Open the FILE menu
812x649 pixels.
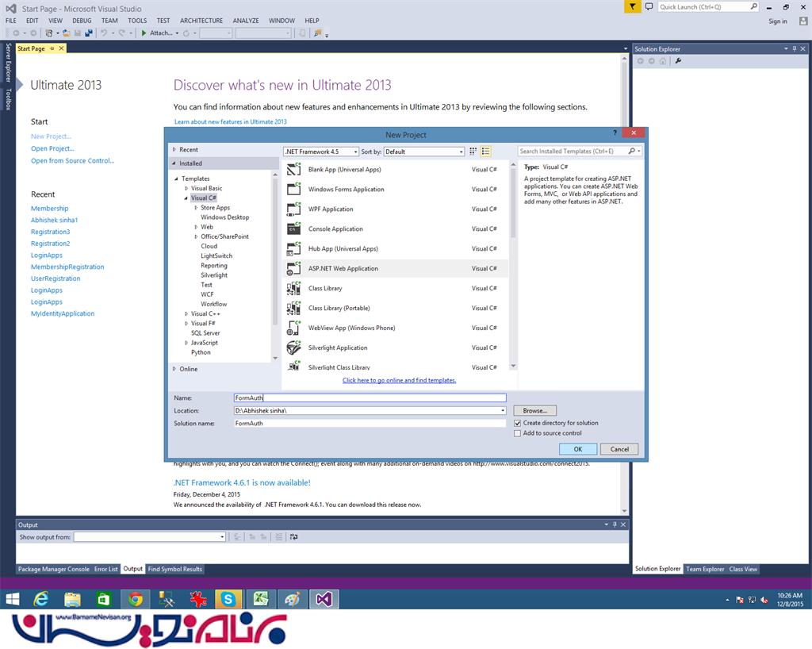[x=11, y=21]
